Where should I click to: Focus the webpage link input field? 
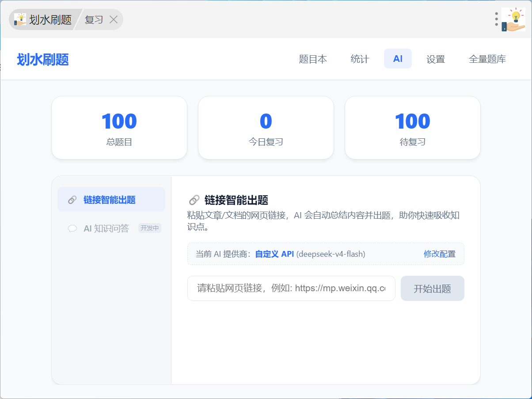tap(291, 289)
